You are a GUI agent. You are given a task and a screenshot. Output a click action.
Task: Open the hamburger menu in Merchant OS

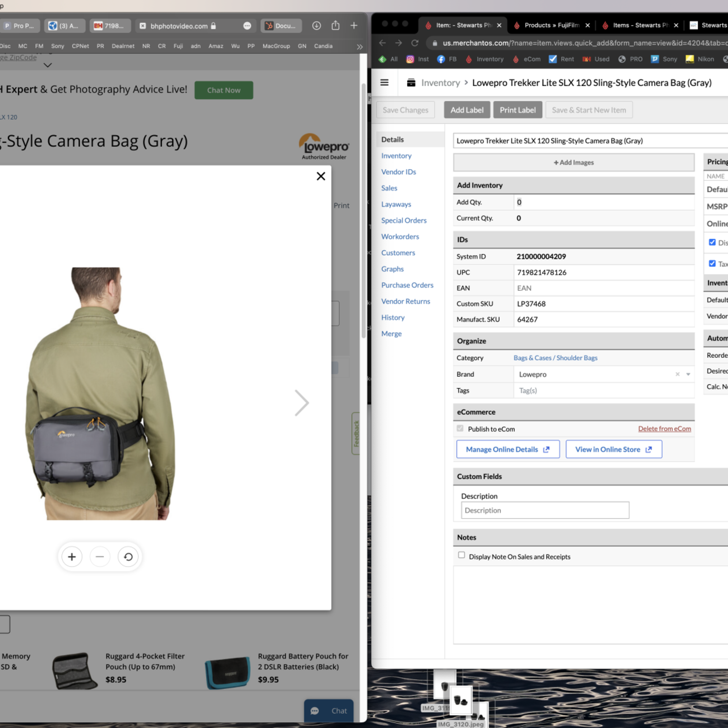click(384, 82)
